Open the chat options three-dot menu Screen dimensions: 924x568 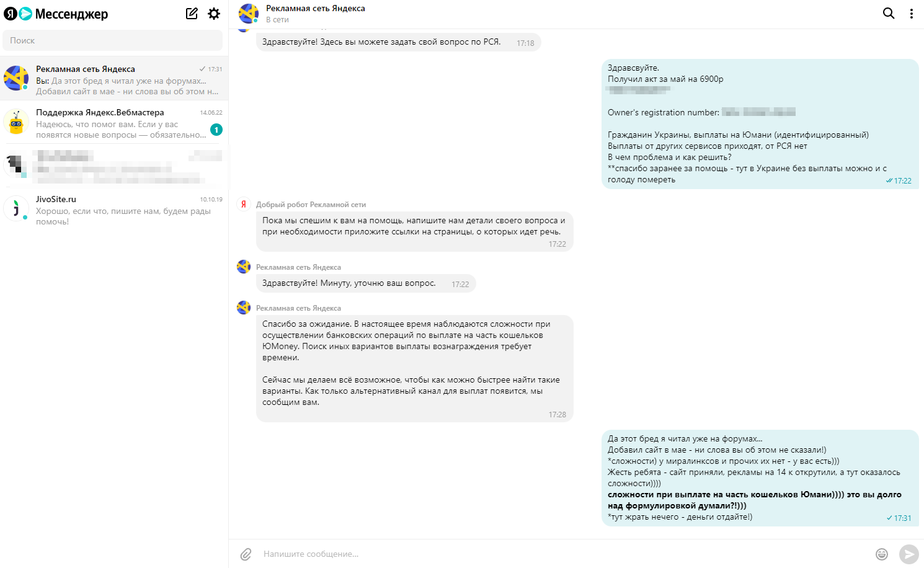coord(911,14)
